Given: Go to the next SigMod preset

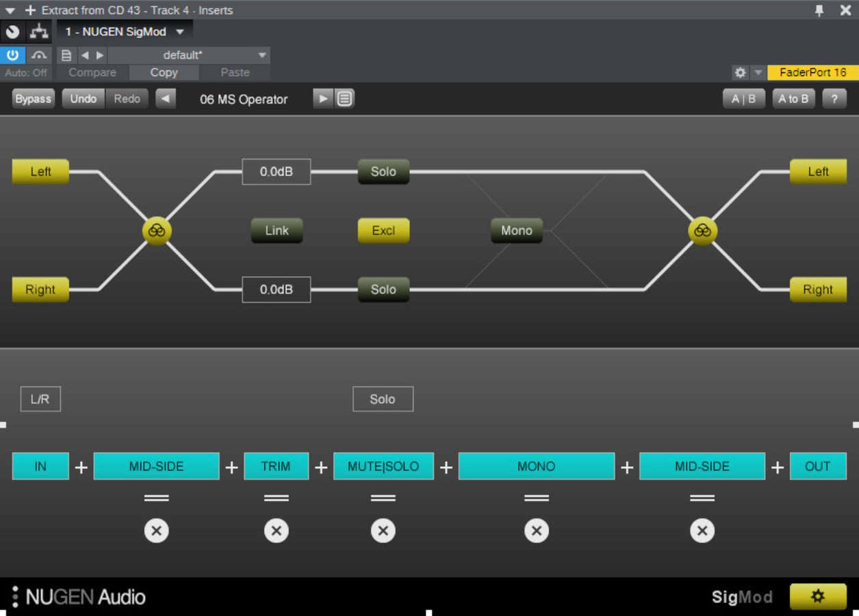Looking at the screenshot, I should click(323, 99).
